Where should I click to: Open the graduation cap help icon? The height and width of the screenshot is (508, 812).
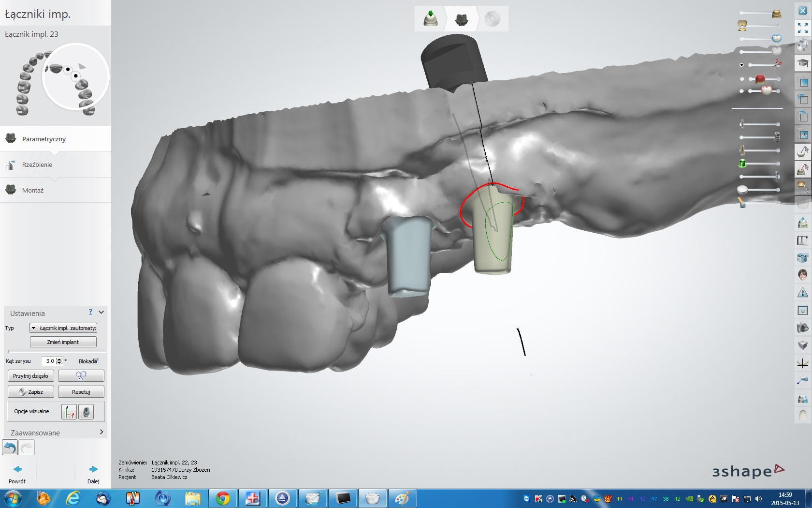pos(802,63)
